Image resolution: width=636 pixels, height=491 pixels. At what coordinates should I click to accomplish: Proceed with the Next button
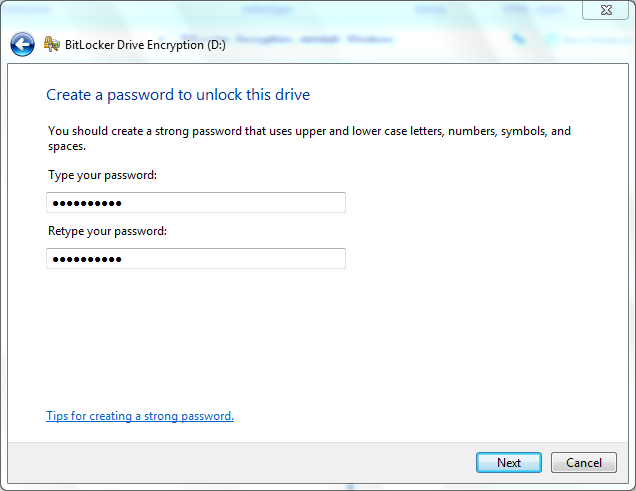tap(509, 463)
